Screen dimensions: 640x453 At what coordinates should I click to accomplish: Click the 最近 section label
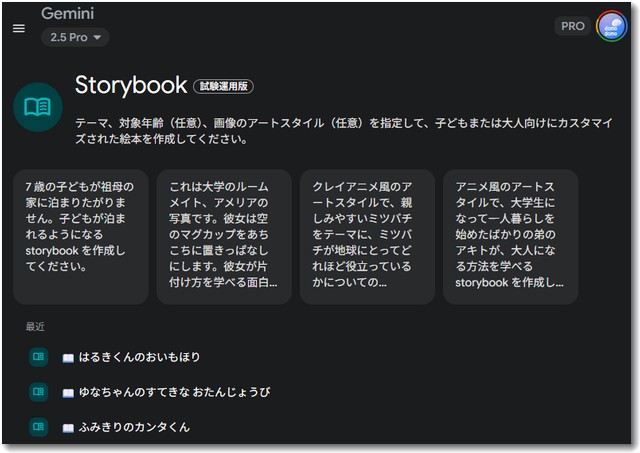click(35, 326)
